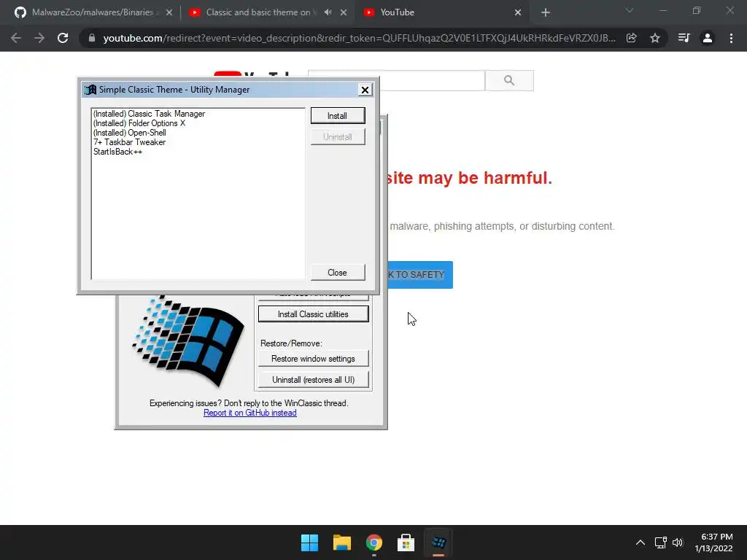This screenshot has height=560, width=747.
Task: Close the MalwareZoo GitHub tab
Action: [169, 12]
